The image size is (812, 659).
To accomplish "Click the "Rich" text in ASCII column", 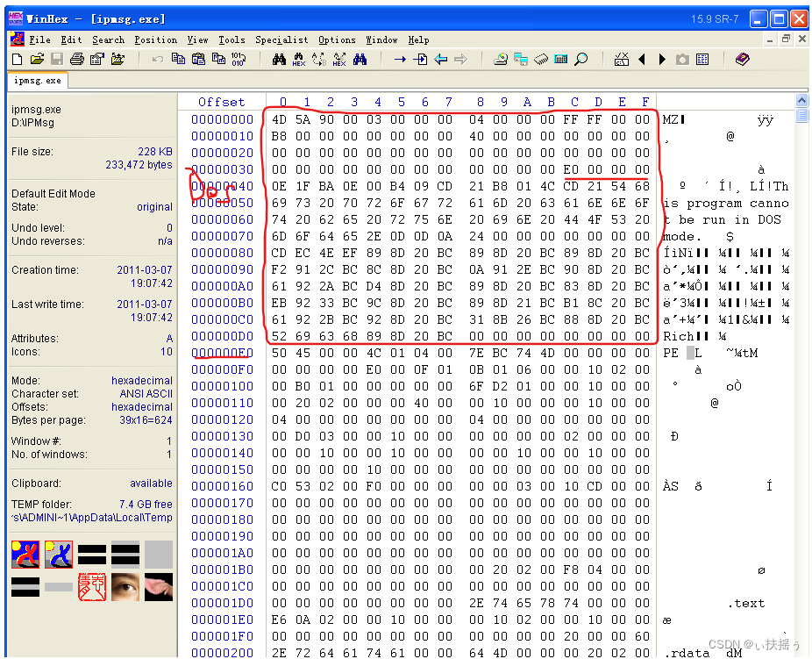I will (x=679, y=336).
